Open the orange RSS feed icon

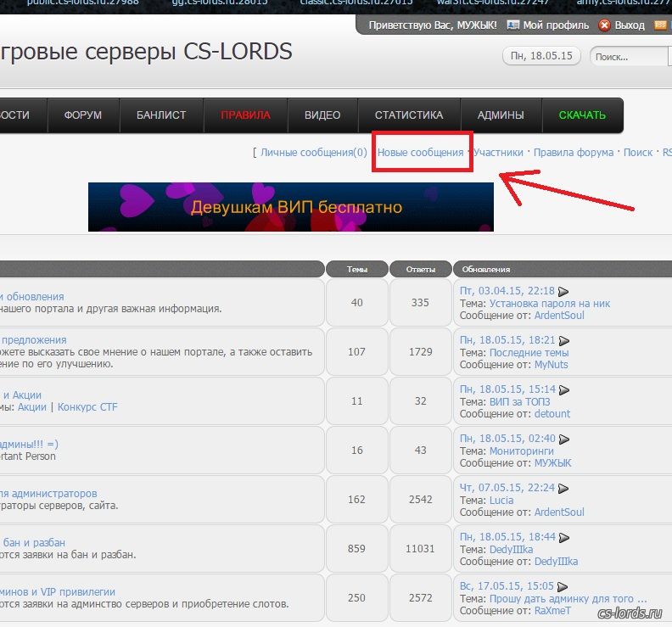(660, 25)
